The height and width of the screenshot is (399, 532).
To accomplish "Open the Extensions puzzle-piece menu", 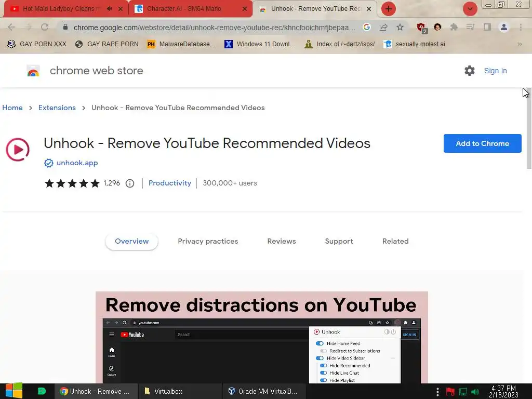I will (454, 27).
